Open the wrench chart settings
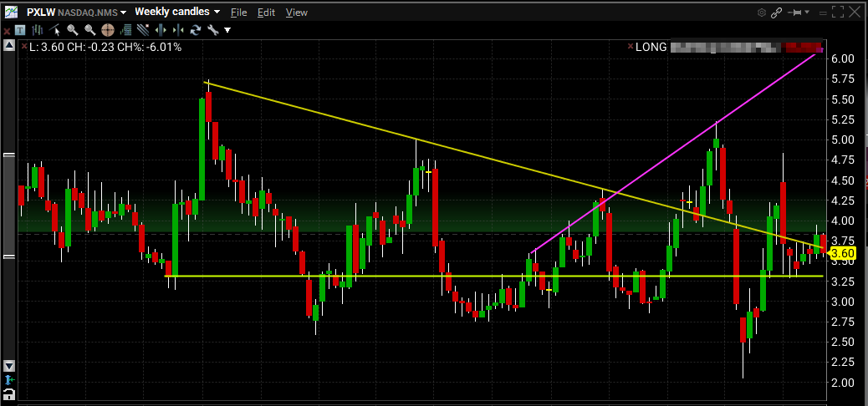 tap(212, 30)
